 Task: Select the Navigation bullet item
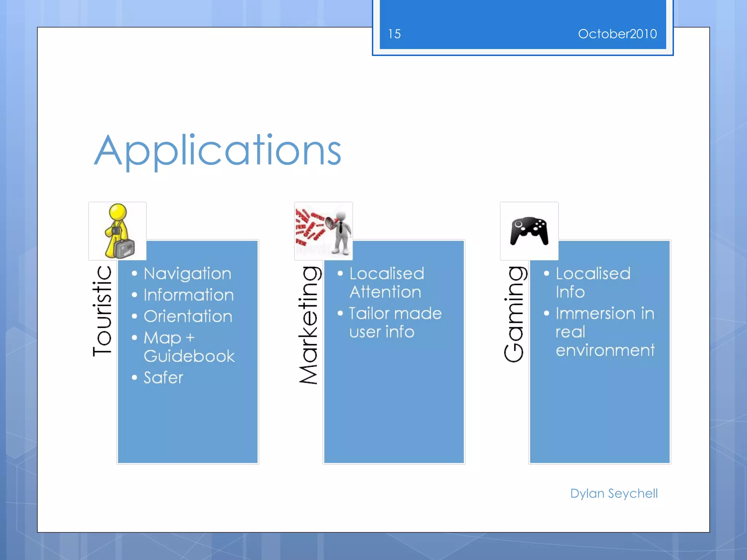(x=187, y=274)
